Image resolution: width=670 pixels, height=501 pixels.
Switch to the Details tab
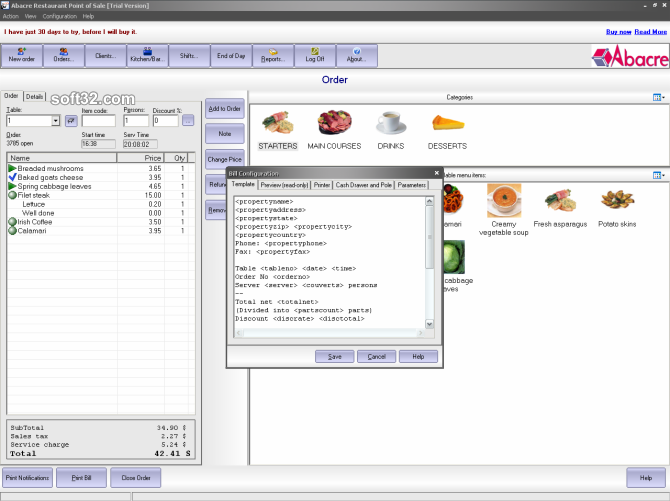(34, 97)
